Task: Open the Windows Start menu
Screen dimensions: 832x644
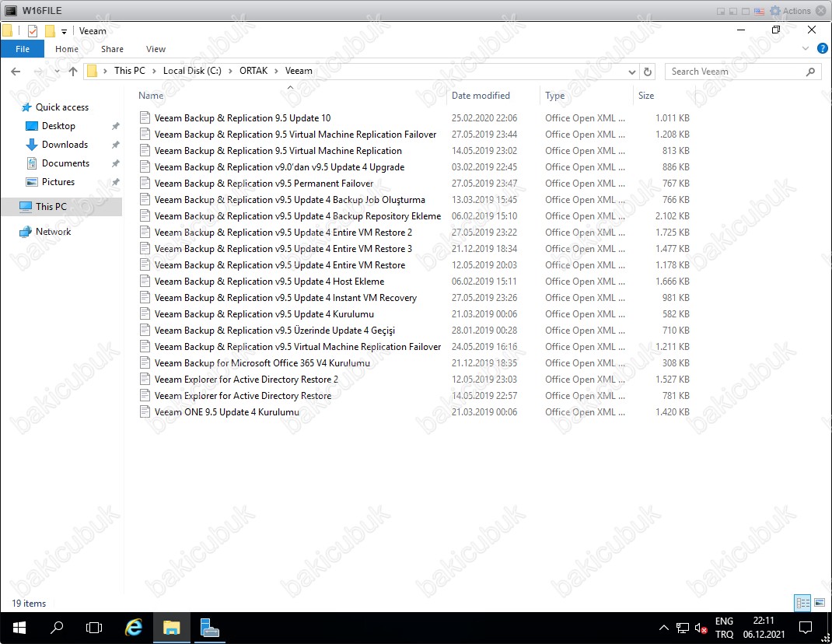Action: click(19, 628)
